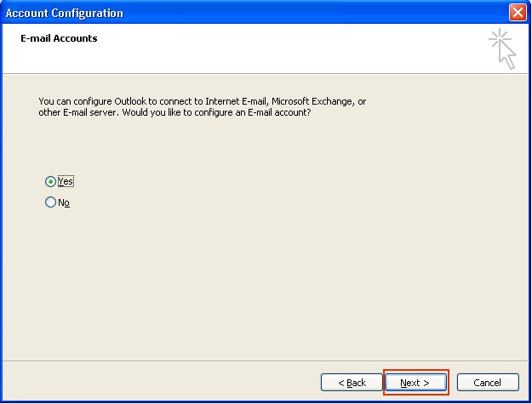Select the No radio button
The image size is (532, 404).
[x=50, y=202]
